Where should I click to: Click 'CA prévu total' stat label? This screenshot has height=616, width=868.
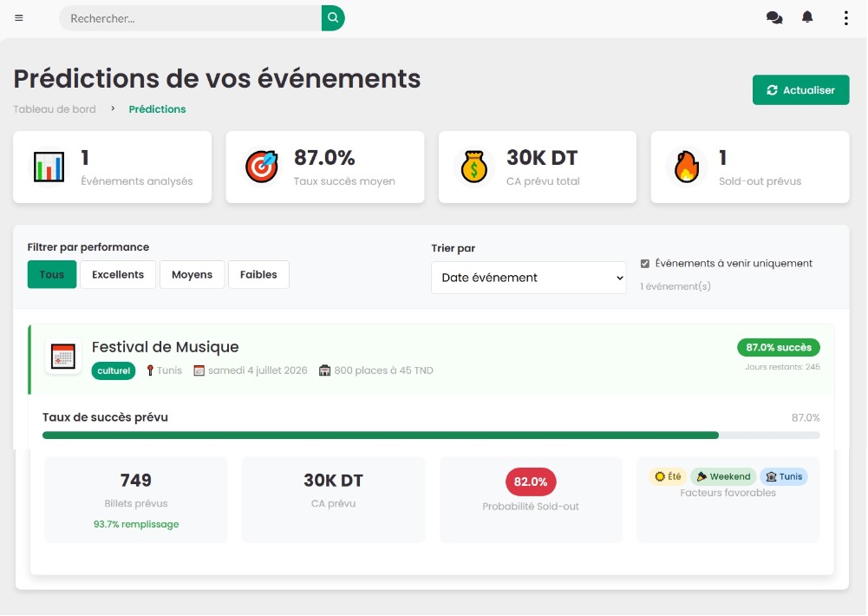point(543,181)
